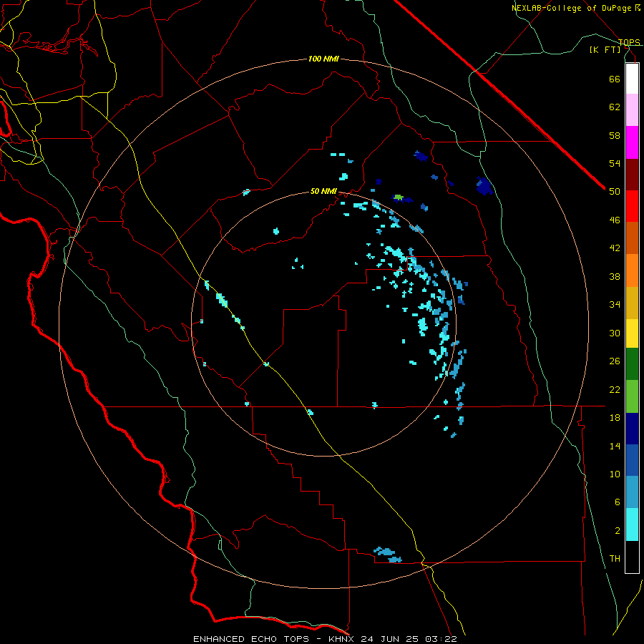Click the black TH threshold swatch
This screenshot has height=644, width=644.
click(632, 557)
